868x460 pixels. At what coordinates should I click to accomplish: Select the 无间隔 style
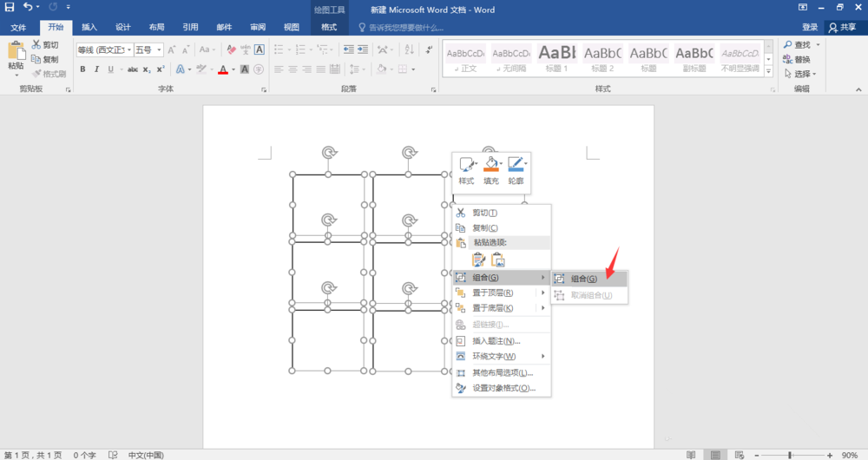[x=511, y=59]
